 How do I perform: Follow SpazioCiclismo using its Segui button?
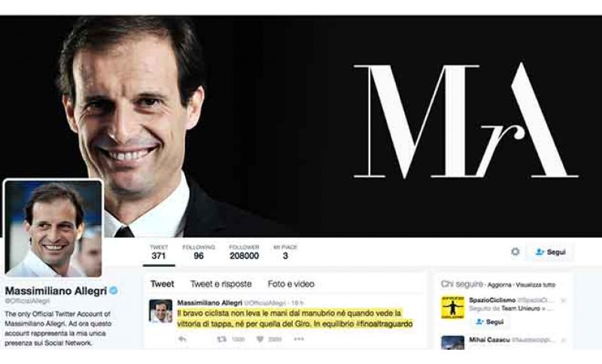[489, 322]
